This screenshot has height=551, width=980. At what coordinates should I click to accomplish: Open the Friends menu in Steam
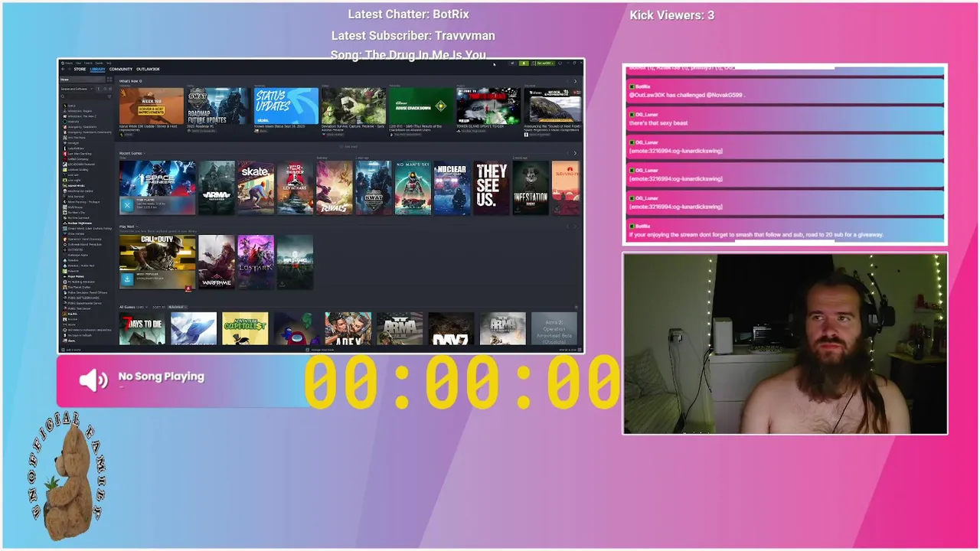tap(88, 63)
